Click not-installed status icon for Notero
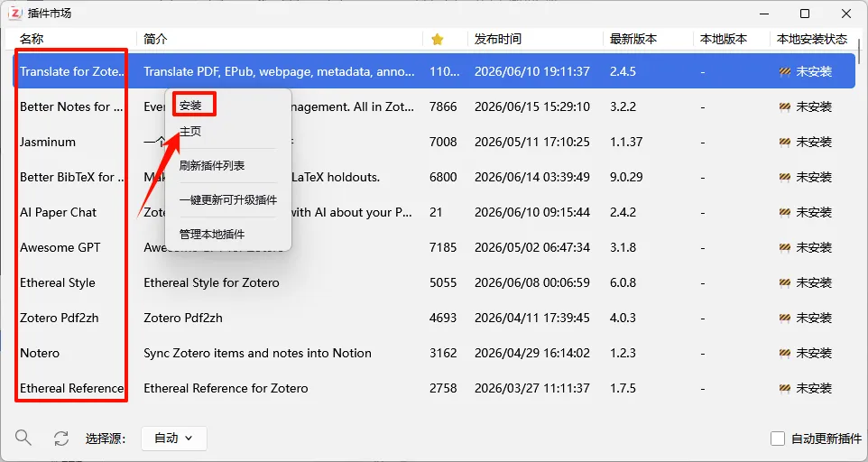 point(784,353)
